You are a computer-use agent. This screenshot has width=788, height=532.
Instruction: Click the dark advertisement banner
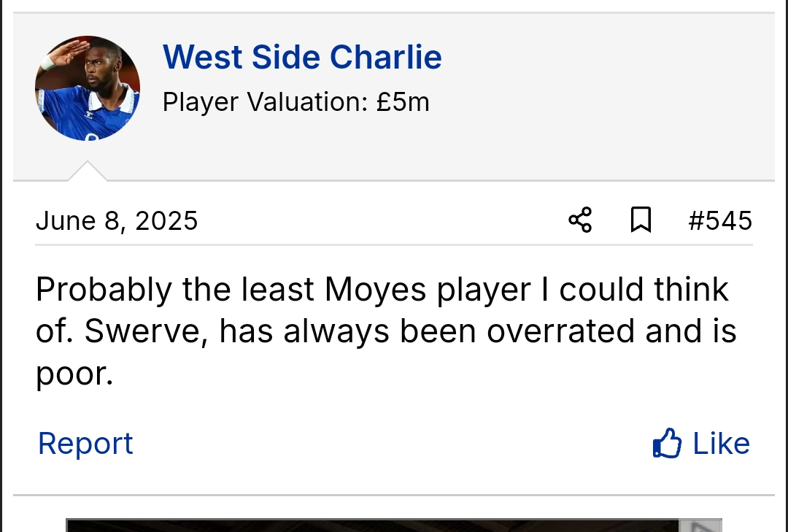click(372, 525)
